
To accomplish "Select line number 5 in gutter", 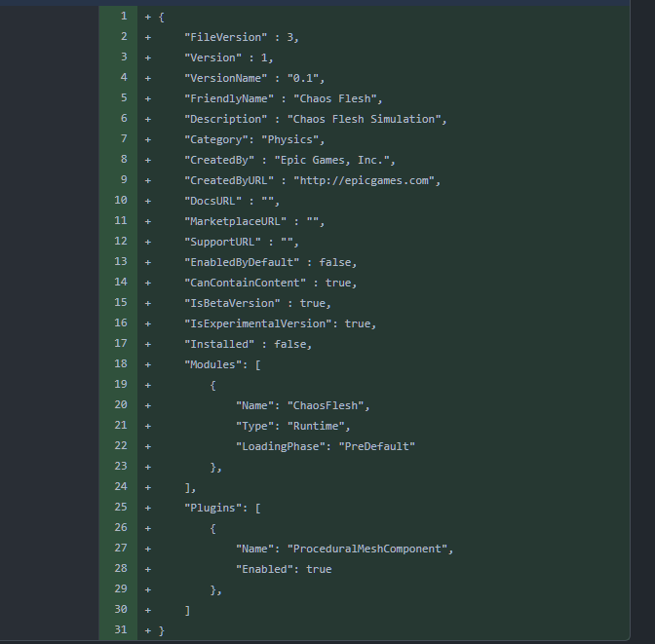I will pos(124,98).
